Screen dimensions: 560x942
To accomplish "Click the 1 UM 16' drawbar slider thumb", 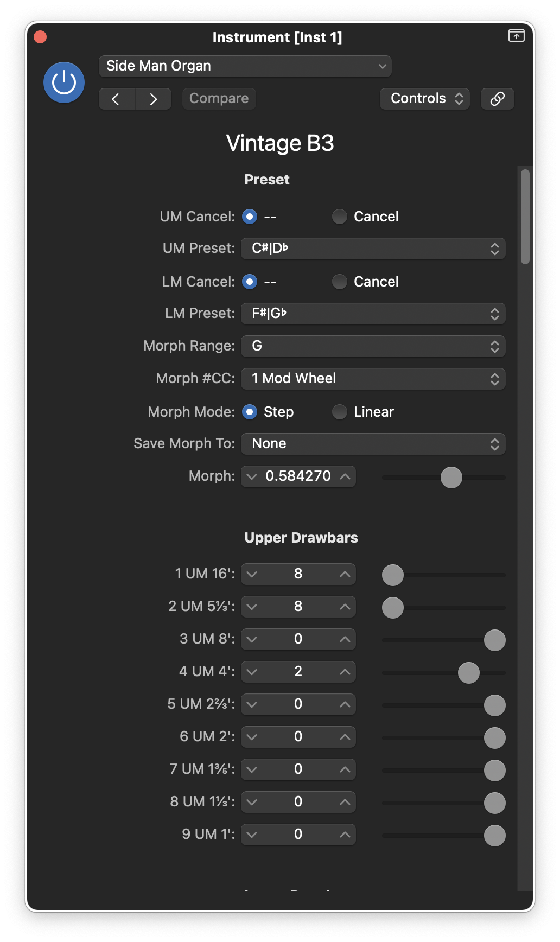I will click(393, 575).
